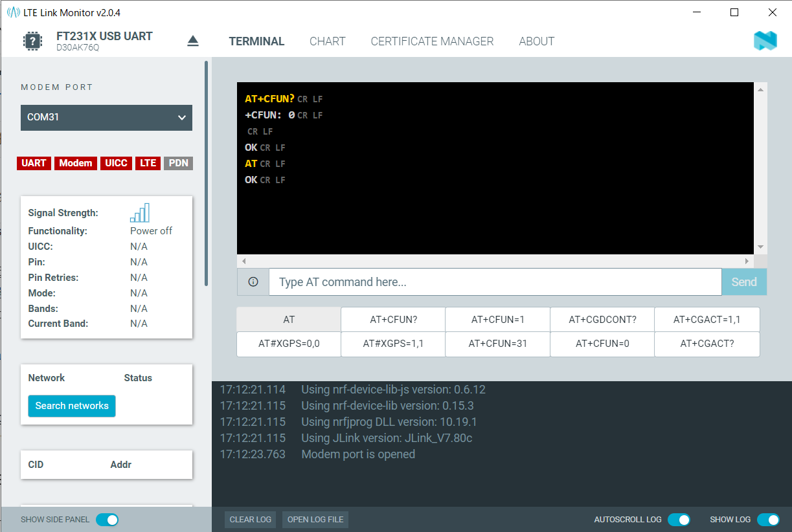This screenshot has height=532, width=792.
Task: Click the UART status indicator
Action: click(34, 163)
